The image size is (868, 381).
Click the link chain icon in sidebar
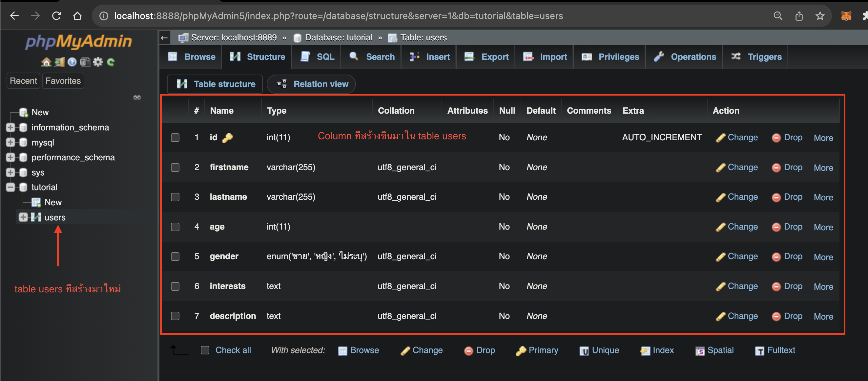[x=137, y=98]
